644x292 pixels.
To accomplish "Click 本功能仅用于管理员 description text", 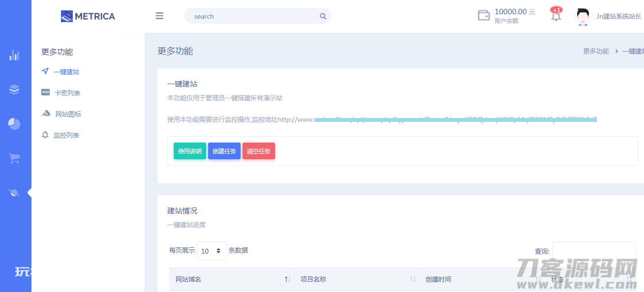I will coord(225,98).
